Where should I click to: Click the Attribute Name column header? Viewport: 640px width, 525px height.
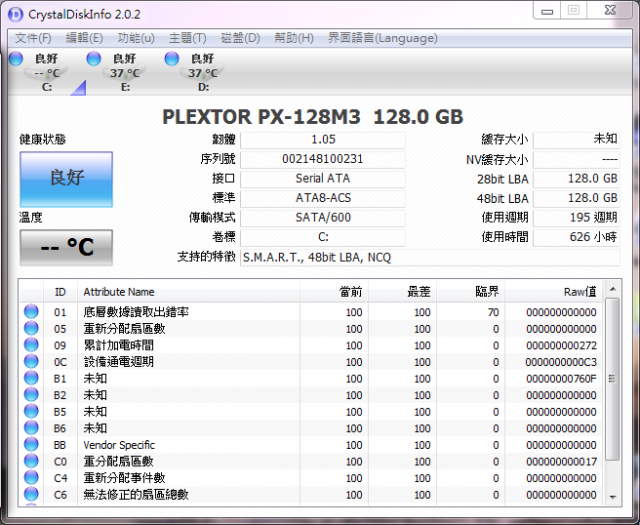(189, 292)
